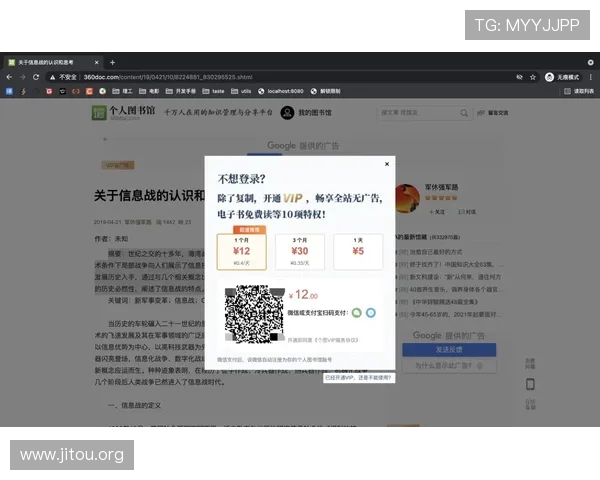The width and height of the screenshot is (600, 480).
Task: Click 为什么显示此广告? button
Action: point(449,366)
